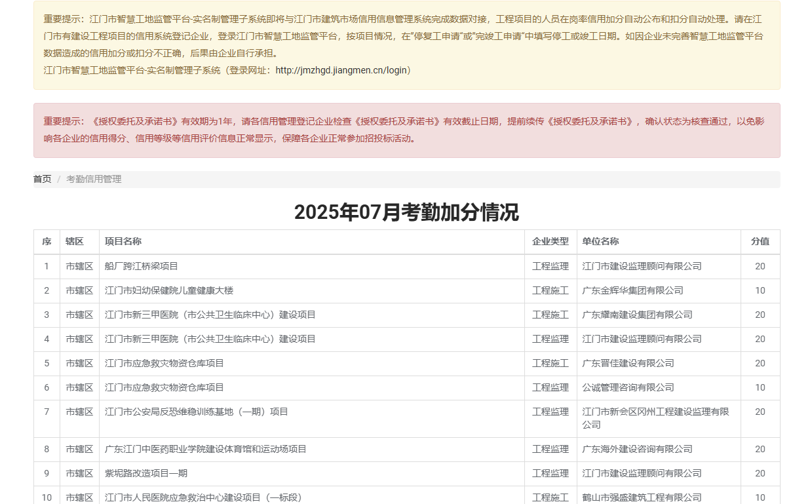
Task: Select the 企业类型 column header
Action: pyautogui.click(x=551, y=241)
